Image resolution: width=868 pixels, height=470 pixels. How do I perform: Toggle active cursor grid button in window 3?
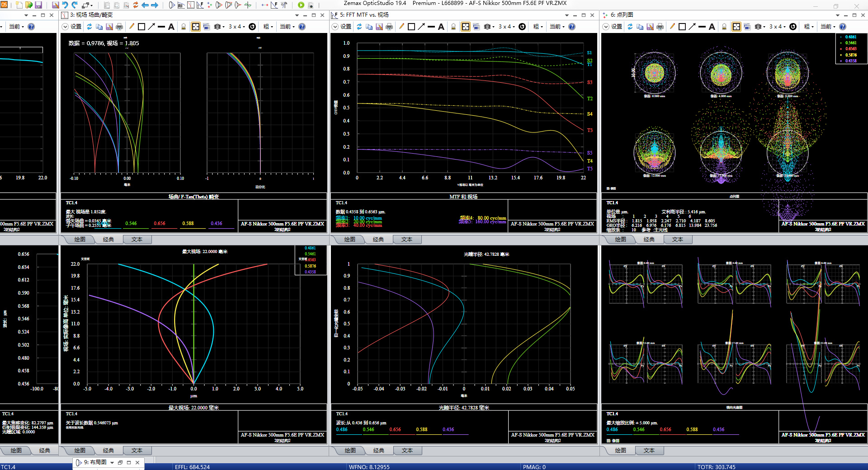coord(196,27)
